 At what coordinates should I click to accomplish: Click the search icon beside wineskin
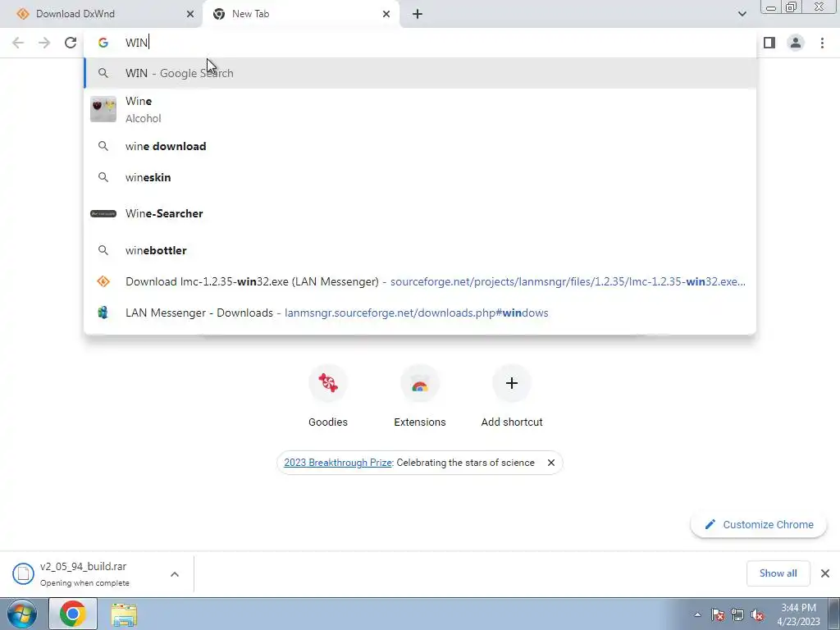coord(103,177)
